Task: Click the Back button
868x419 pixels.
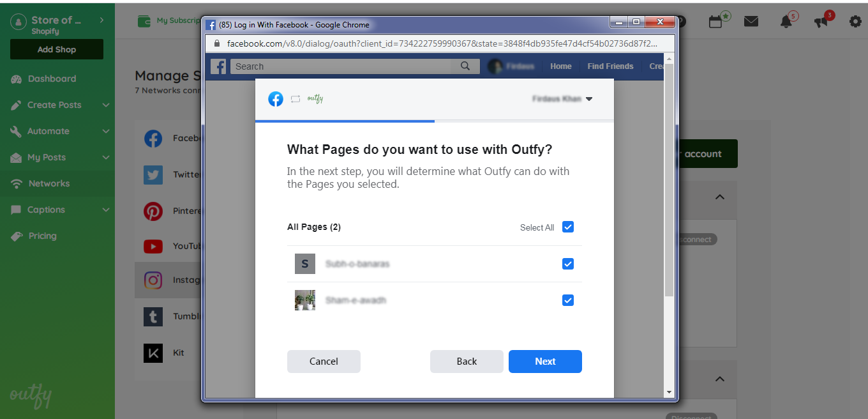Action: tap(467, 362)
